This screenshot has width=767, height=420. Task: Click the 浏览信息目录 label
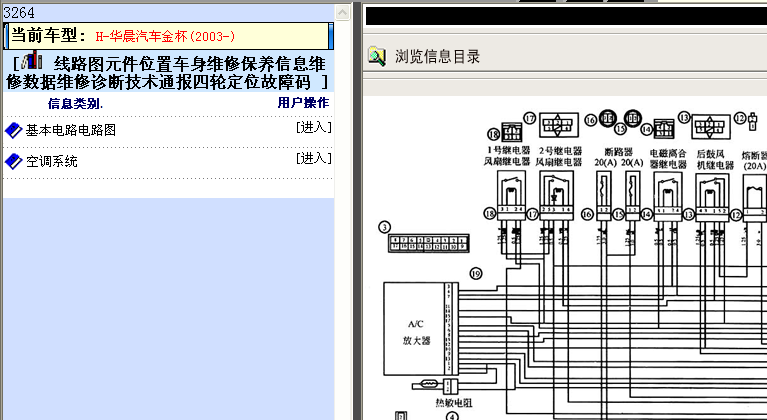437,57
